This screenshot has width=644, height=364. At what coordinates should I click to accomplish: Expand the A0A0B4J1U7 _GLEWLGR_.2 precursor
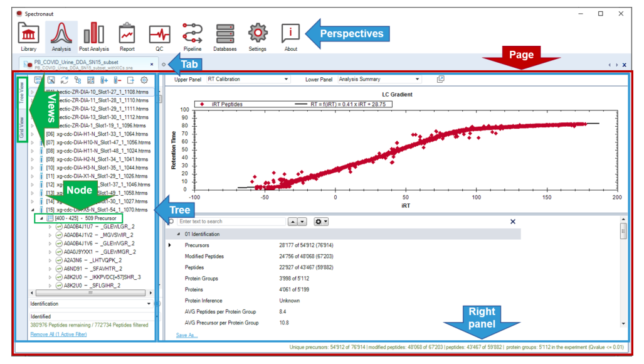[50, 227]
